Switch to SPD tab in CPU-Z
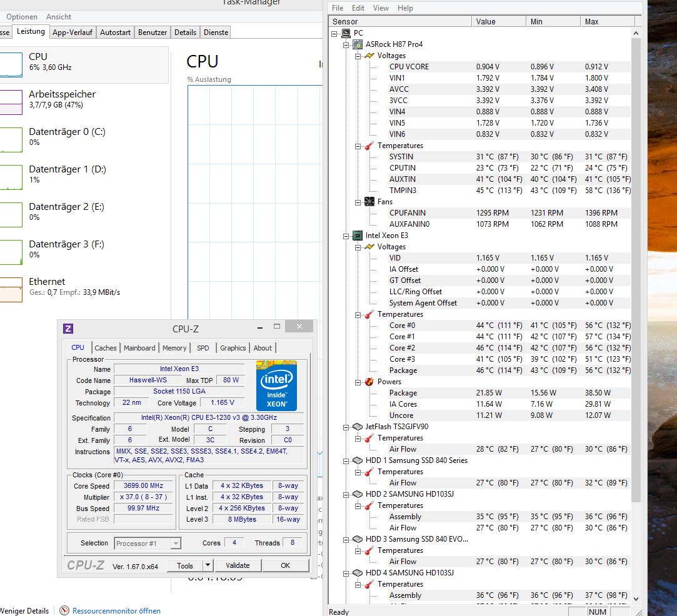The height and width of the screenshot is (616, 677). 203,348
